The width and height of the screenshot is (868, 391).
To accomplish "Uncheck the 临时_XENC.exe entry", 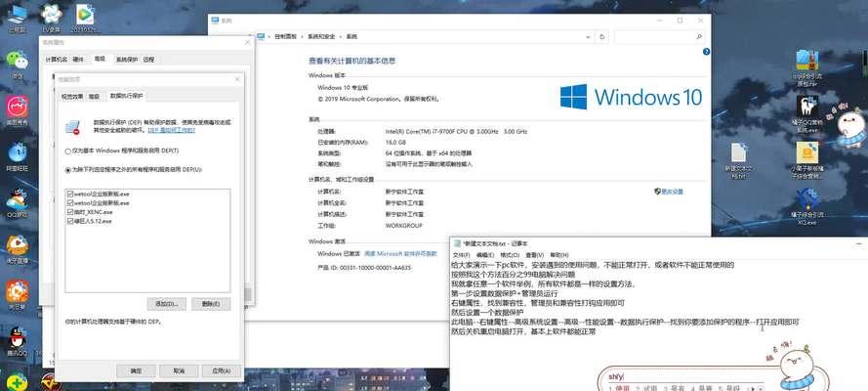I will point(69,212).
